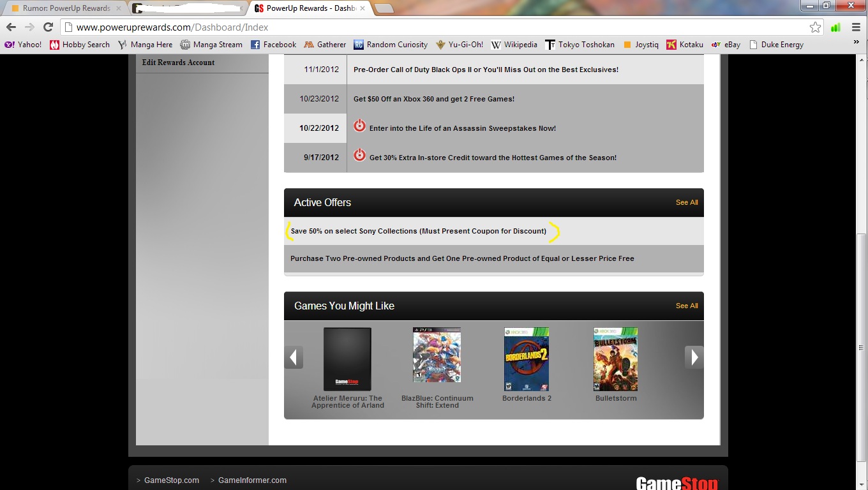Viewport: 868px width, 490px height.
Task: Show previous games in the carousel
Action: 294,357
